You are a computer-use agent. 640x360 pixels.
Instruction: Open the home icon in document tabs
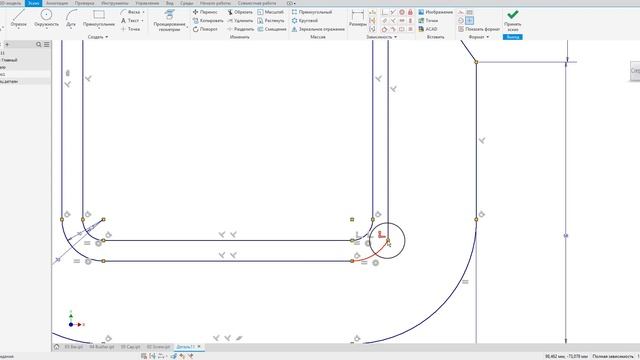[x=57, y=347]
